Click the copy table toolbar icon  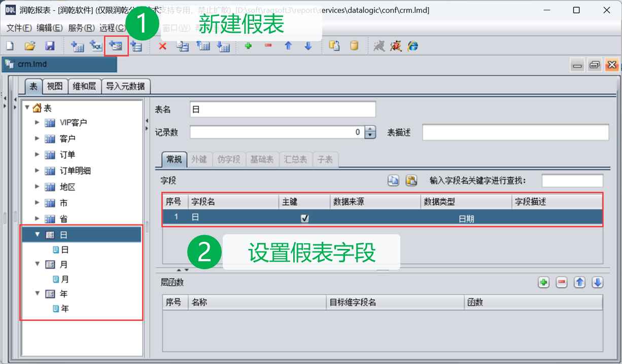pyautogui.click(x=183, y=46)
